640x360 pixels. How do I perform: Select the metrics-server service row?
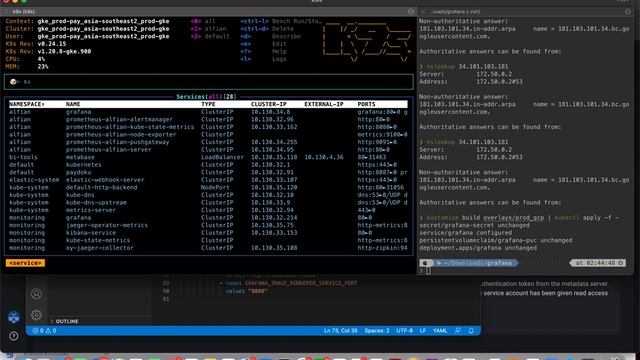(x=208, y=210)
